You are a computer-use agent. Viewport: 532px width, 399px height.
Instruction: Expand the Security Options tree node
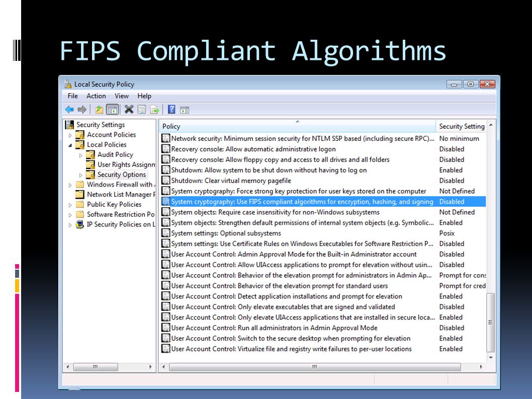pyautogui.click(x=81, y=175)
